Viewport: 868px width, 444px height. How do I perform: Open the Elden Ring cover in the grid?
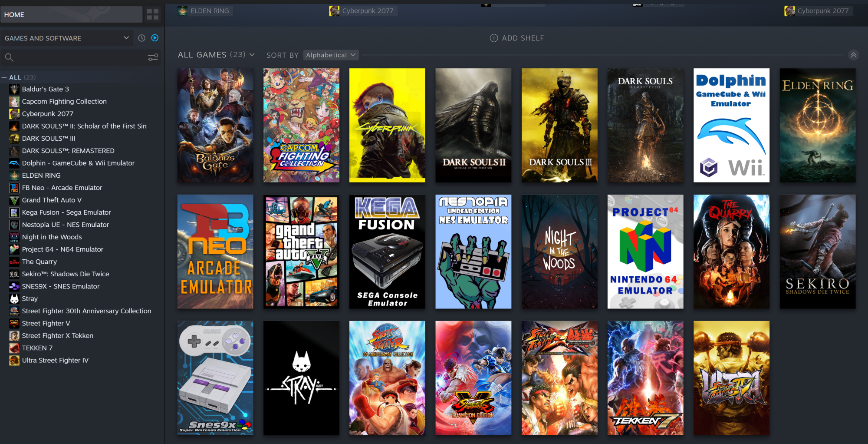[x=818, y=125]
